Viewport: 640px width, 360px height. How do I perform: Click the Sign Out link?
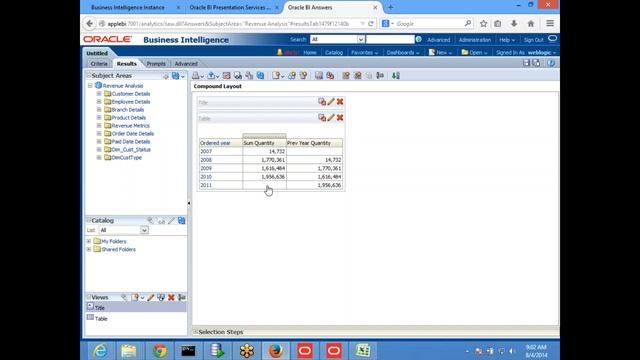pyautogui.click(x=533, y=40)
